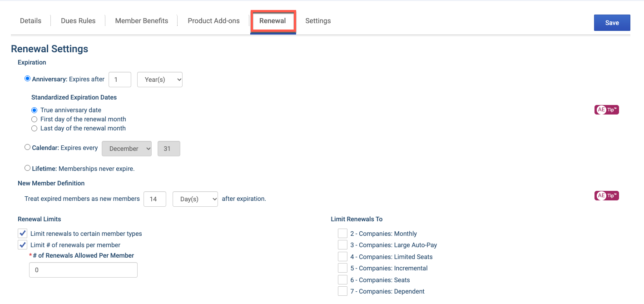Click the # of Renewals Allowed Per Member field
This screenshot has width=644, height=304.
[83, 270]
